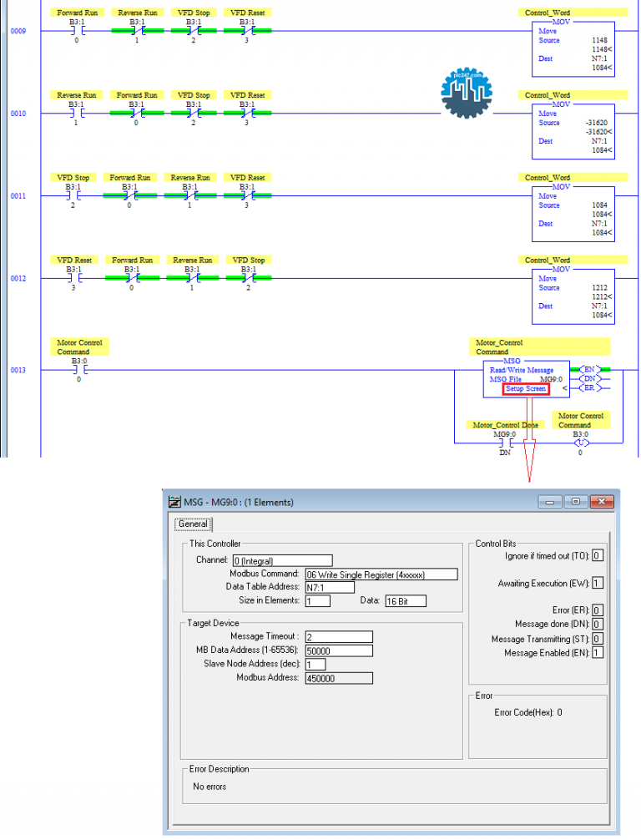Select MOV block on rung 0011

[573, 215]
